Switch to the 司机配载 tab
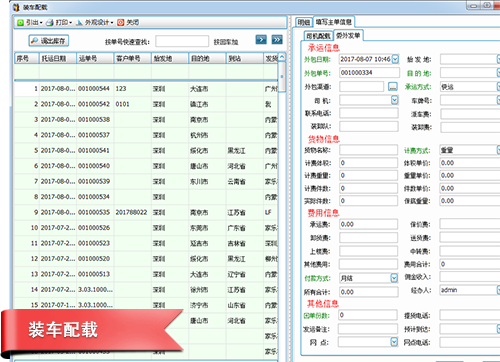The height and width of the screenshot is (362, 500). tap(318, 36)
